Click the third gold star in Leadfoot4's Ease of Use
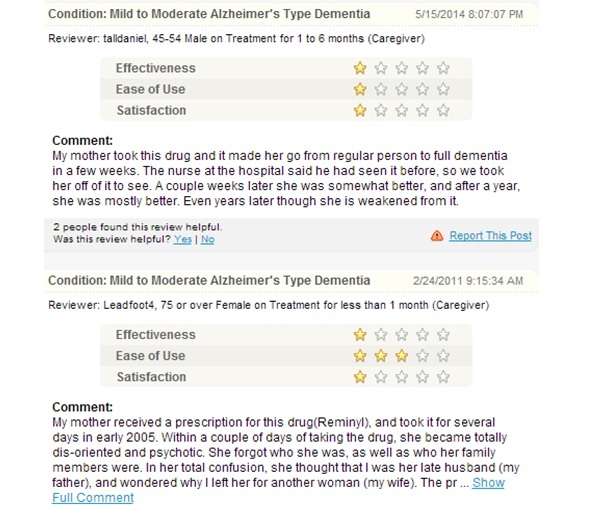The width and height of the screenshot is (600, 509). (x=401, y=356)
